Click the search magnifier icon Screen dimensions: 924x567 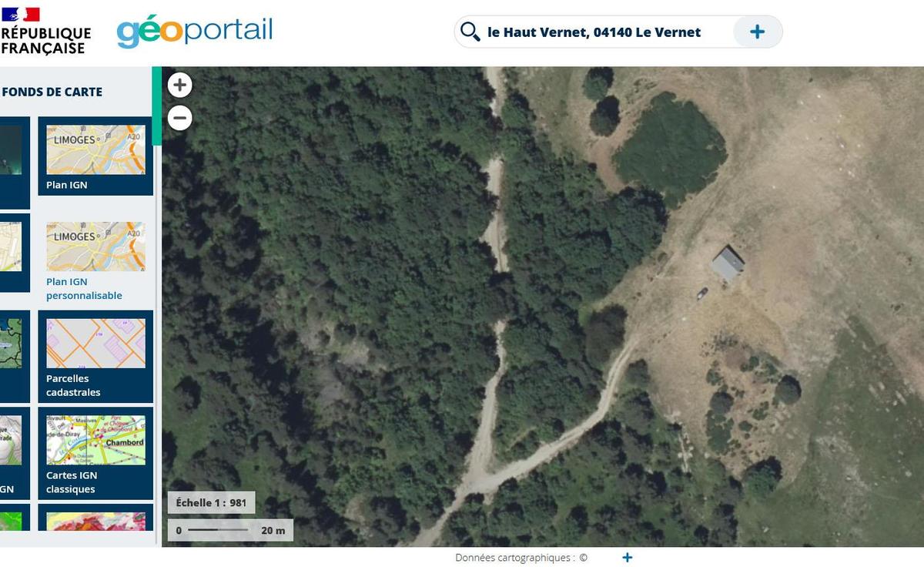pos(470,32)
